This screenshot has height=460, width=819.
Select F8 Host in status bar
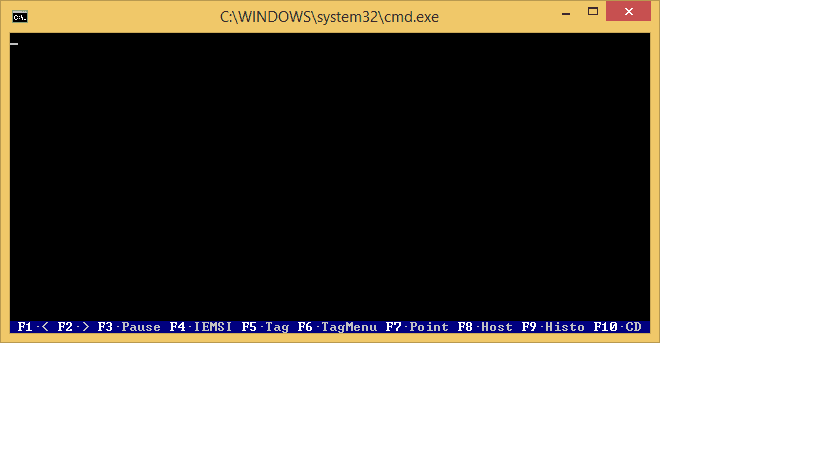pos(485,327)
